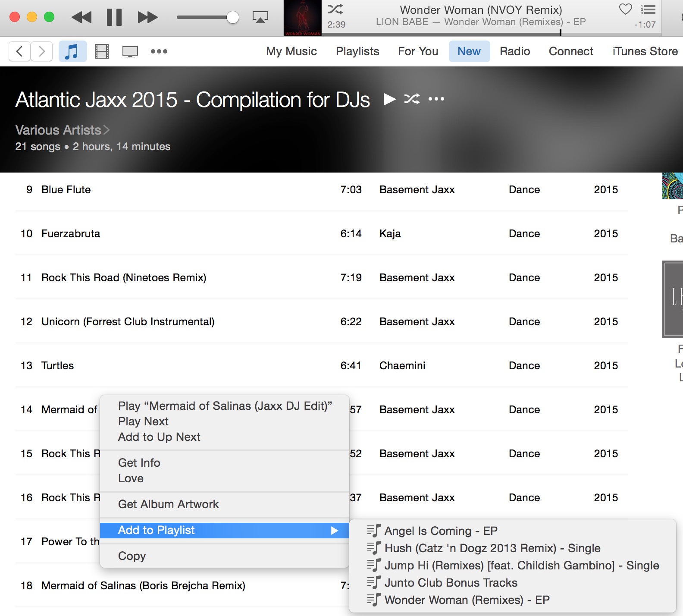Viewport: 683px width, 616px height.
Task: Go back with the left arrow button
Action: click(19, 51)
